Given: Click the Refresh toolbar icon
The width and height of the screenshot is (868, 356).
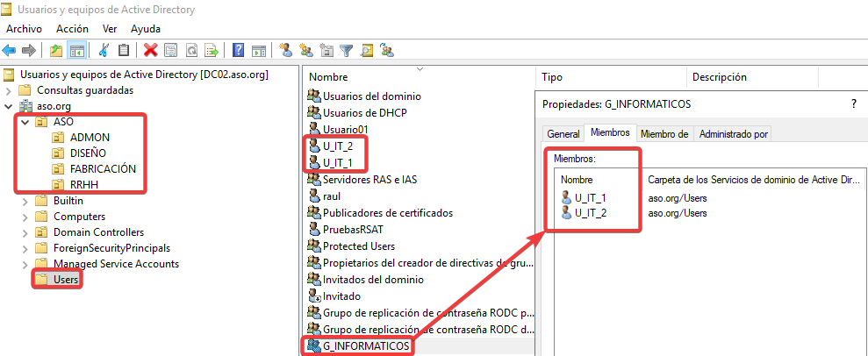Looking at the screenshot, I should [190, 50].
